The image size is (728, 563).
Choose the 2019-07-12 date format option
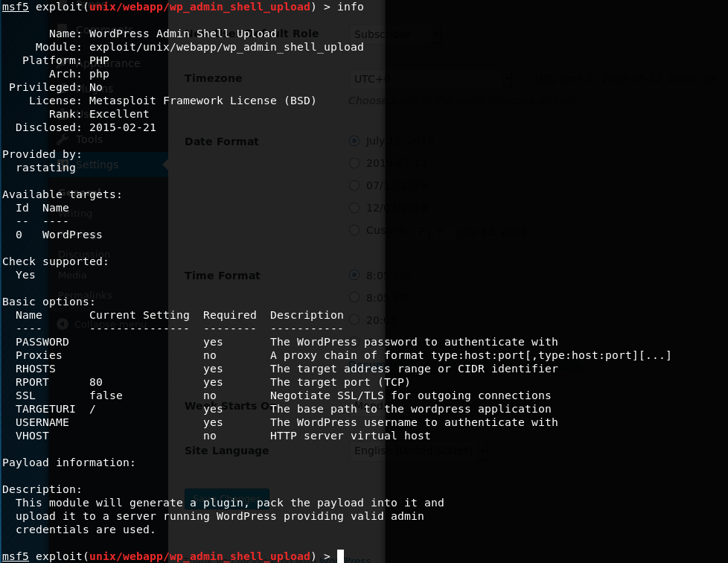coord(354,163)
